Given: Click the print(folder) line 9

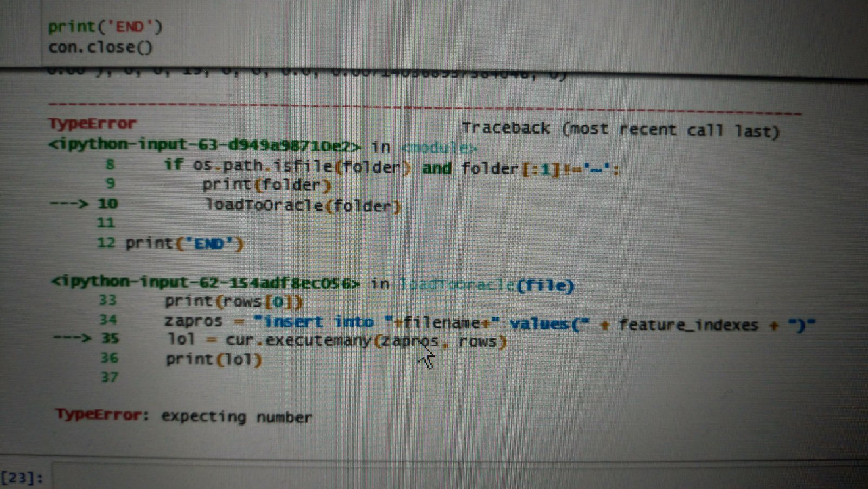Looking at the screenshot, I should point(266,185).
